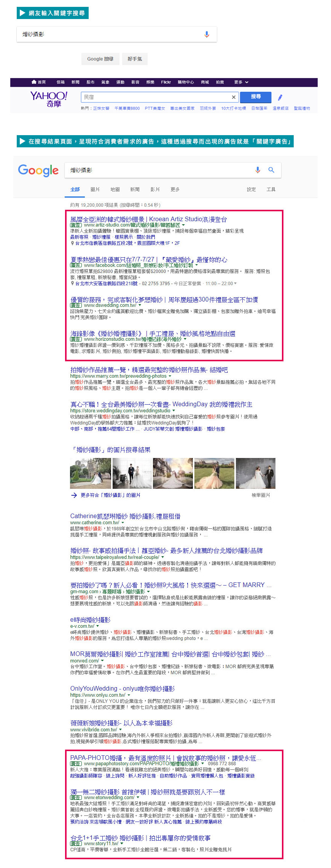The height and width of the screenshot is (868, 331).
Task: Click the 檢舉圖片 link
Action: 261,495
